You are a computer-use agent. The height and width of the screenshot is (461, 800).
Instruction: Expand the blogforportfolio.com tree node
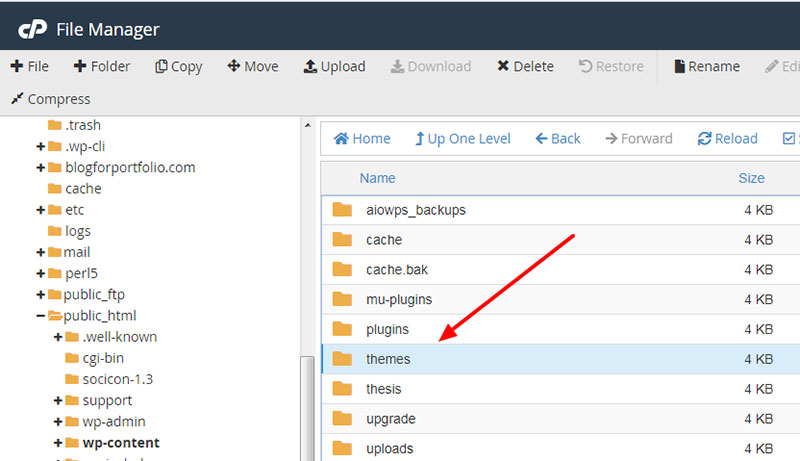(x=41, y=168)
